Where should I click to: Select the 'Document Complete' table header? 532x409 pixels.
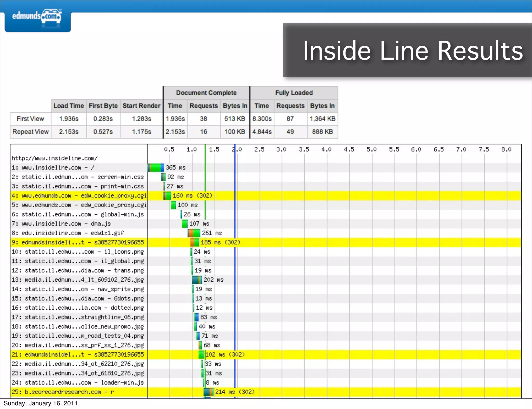click(206, 93)
